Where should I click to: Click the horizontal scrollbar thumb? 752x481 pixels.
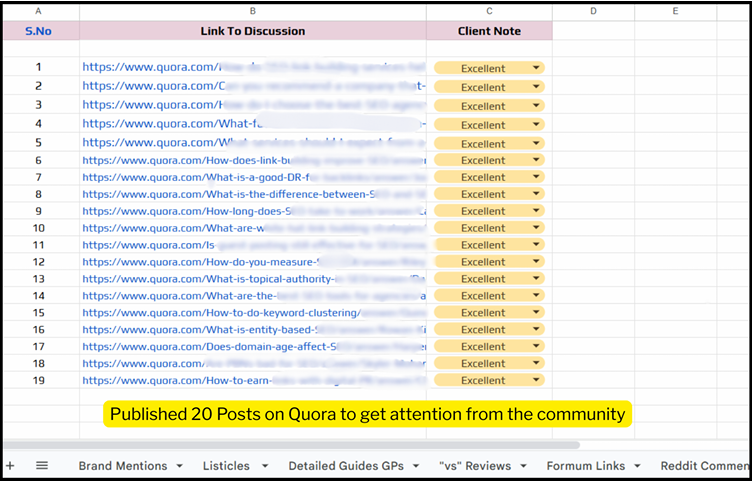292,445
